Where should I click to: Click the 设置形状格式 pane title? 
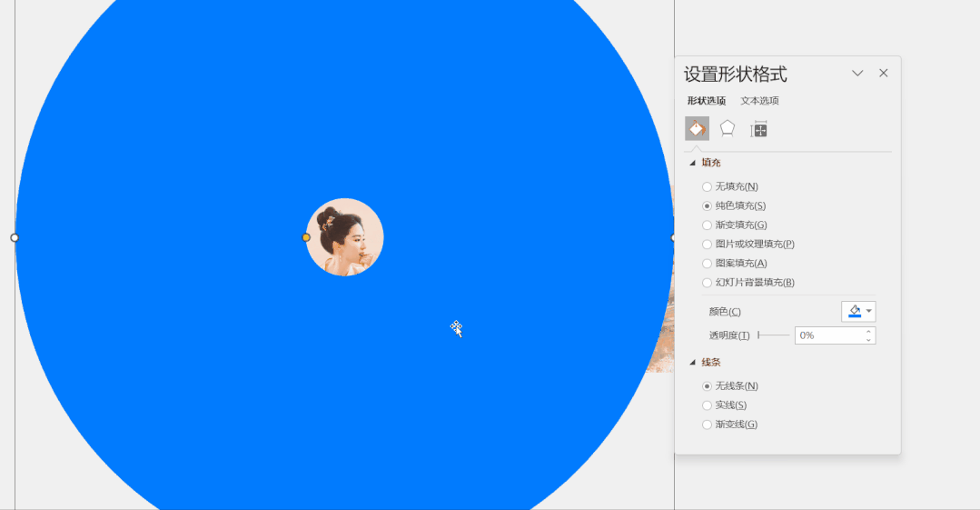736,75
